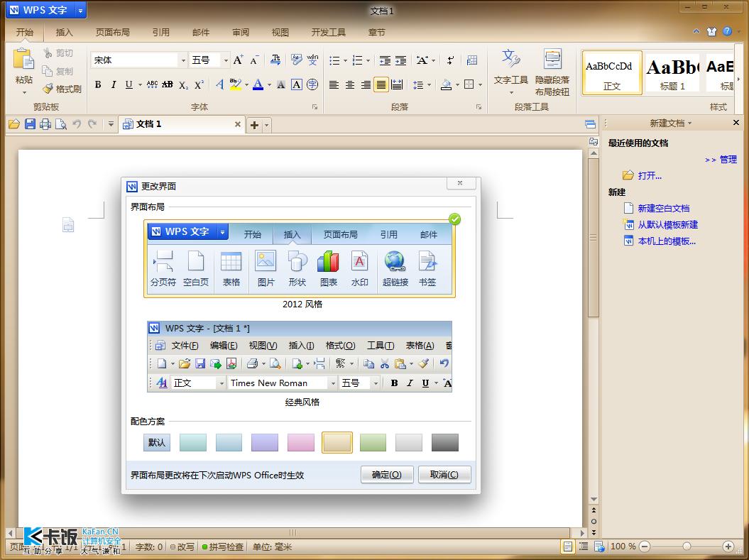The image size is (749, 560).
Task: Toggle Bold formatting in ribbon
Action: (x=98, y=84)
